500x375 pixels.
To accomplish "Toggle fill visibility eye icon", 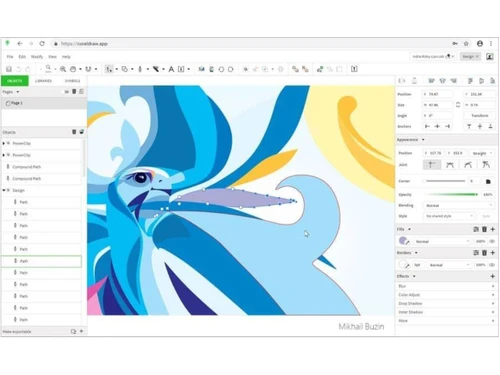I will pos(492,241).
